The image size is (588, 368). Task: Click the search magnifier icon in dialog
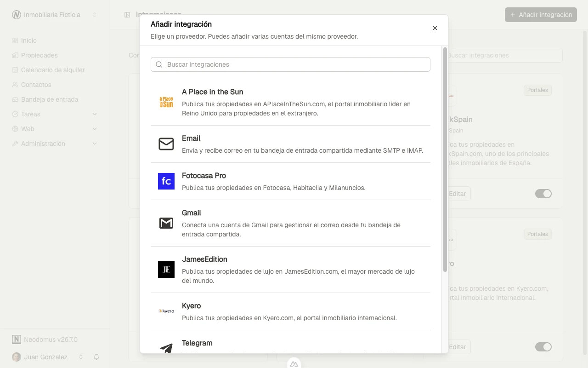click(x=159, y=64)
